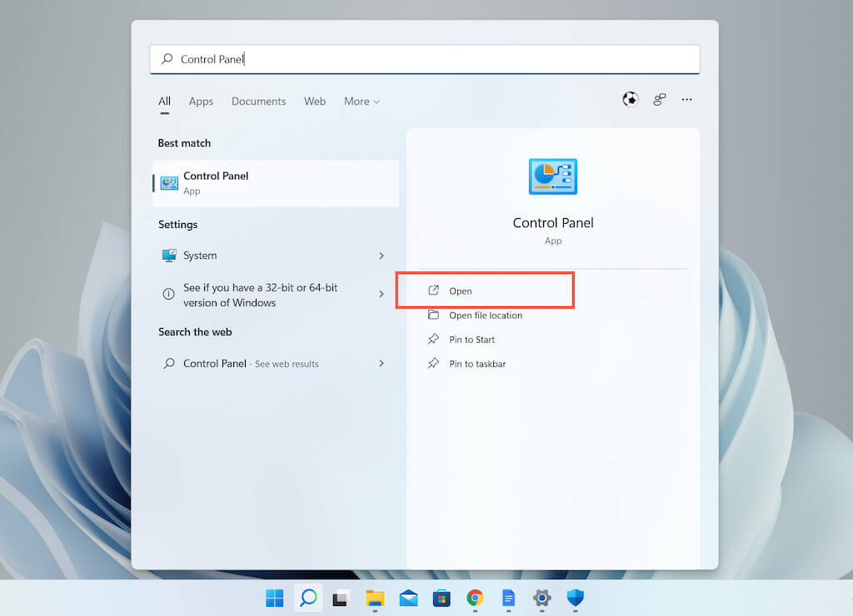Open Microsoft Store from the taskbar

(441, 598)
